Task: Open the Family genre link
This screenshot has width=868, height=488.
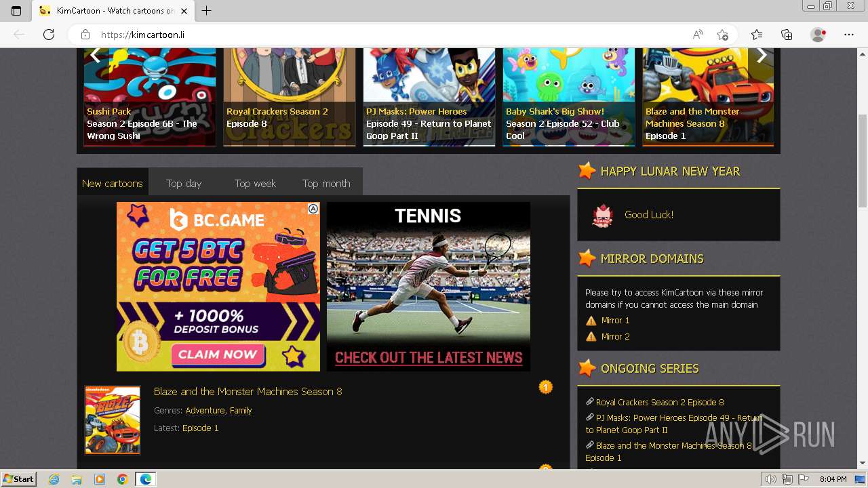Action: click(x=241, y=411)
